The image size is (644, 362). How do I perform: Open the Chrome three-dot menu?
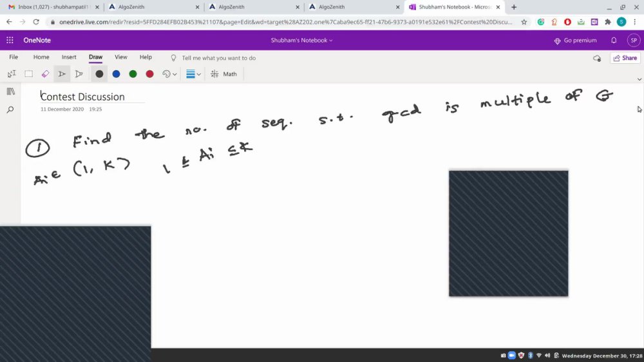tap(635, 22)
